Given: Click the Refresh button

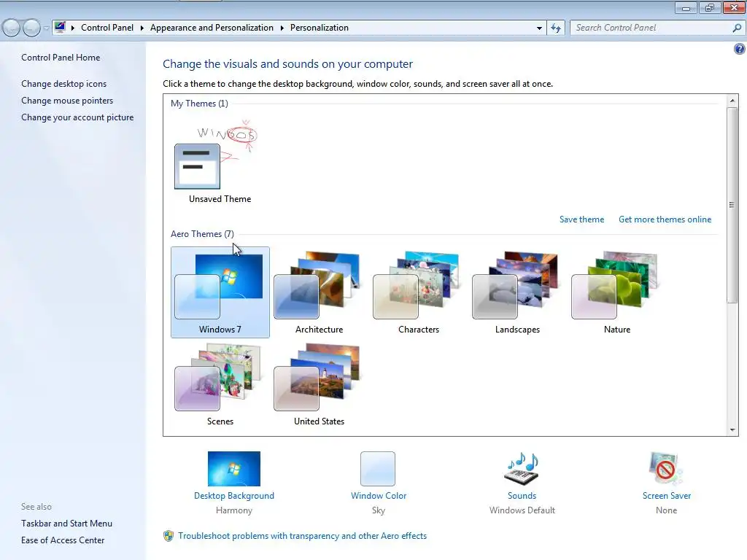Looking at the screenshot, I should tap(556, 28).
